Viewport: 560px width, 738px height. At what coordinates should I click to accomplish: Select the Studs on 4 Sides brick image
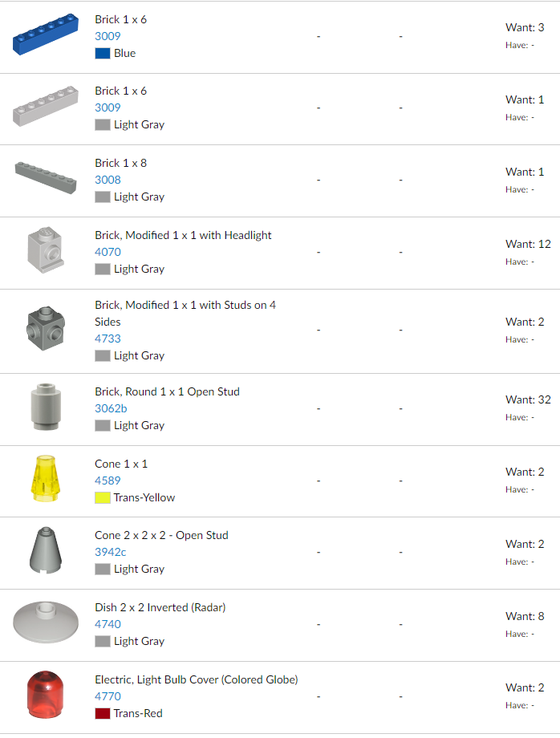(x=44, y=327)
